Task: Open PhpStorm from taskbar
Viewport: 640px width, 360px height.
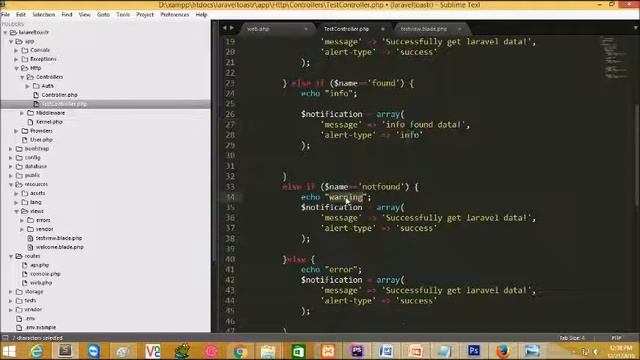Action: point(357,351)
